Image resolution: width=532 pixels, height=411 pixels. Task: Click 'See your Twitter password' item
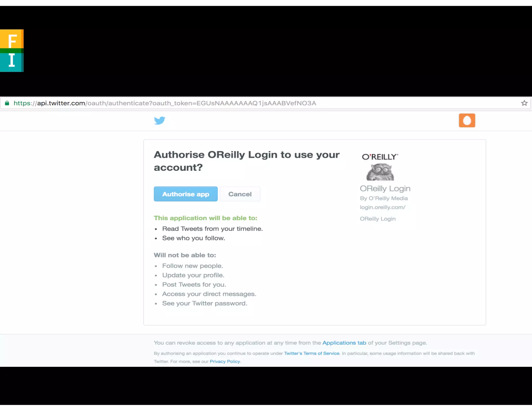tap(205, 303)
